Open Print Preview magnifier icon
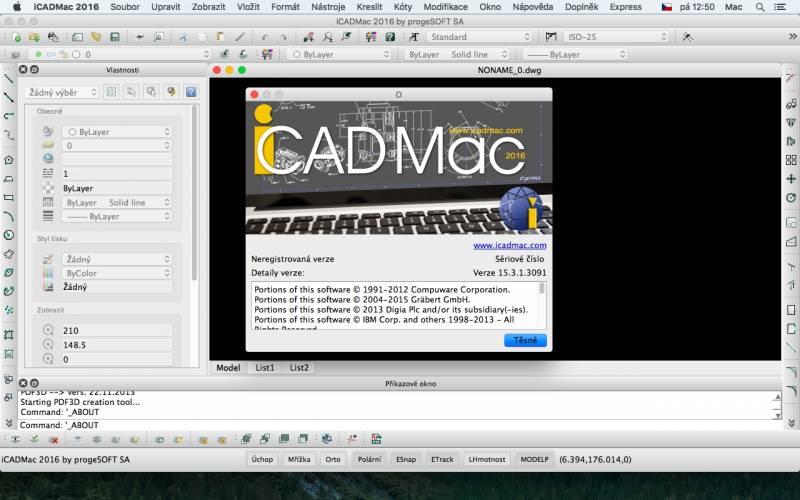Viewport: 800px width, 500px height. [x=159, y=37]
